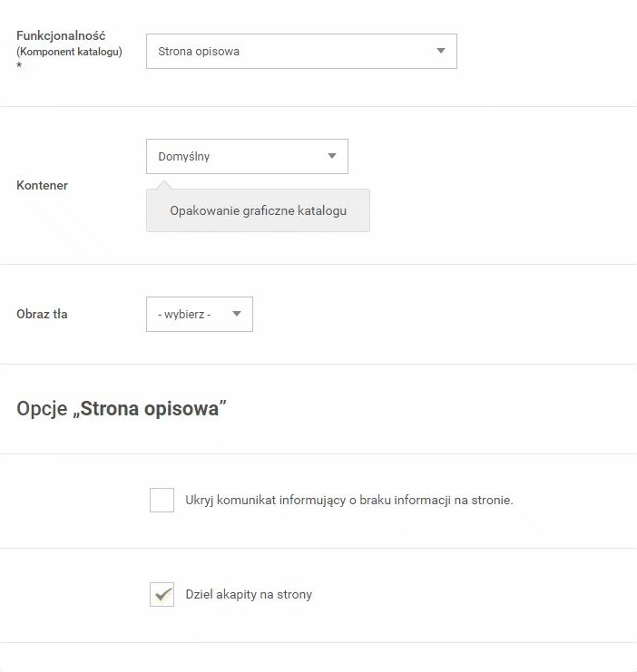Click the Dziel akapity na strony label
This screenshot has height=672, width=637.
click(x=249, y=594)
